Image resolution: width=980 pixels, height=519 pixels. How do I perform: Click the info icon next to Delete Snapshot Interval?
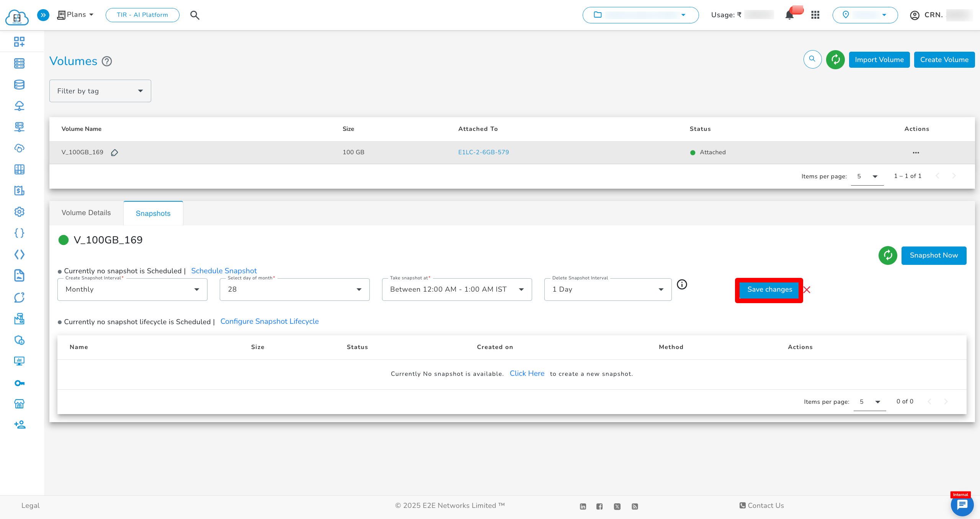pyautogui.click(x=682, y=284)
